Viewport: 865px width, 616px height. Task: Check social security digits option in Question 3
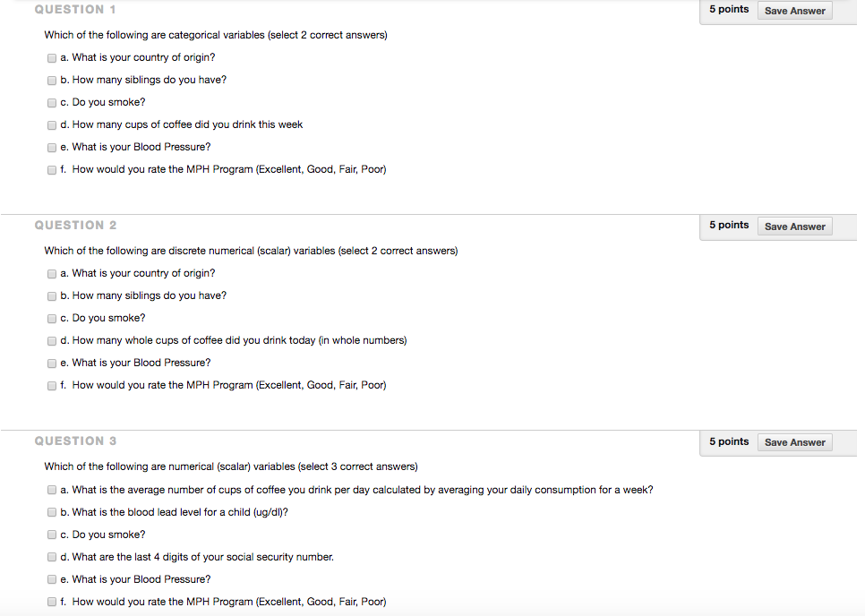pyautogui.click(x=51, y=556)
